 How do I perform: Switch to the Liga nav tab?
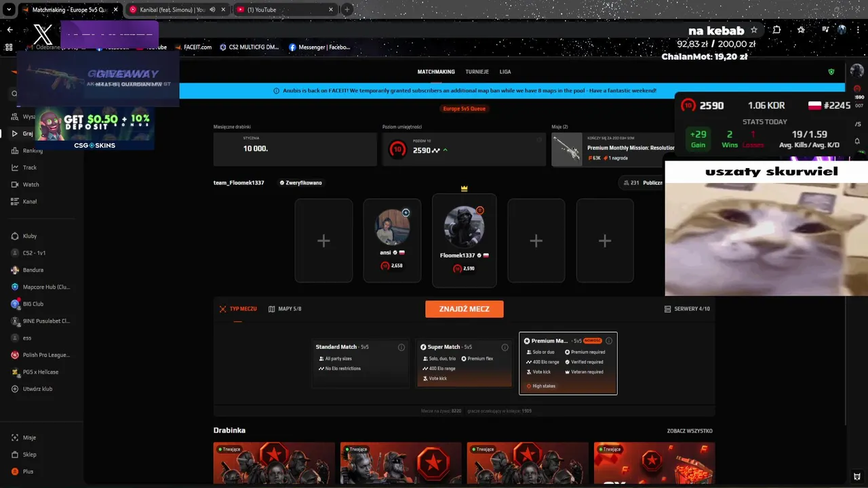pyautogui.click(x=505, y=72)
